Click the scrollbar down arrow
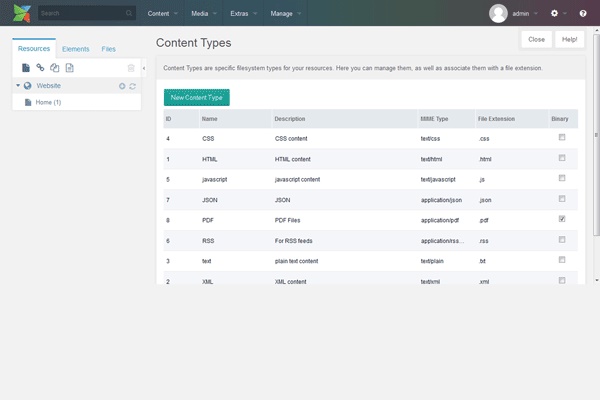The image size is (600, 400). click(x=597, y=281)
